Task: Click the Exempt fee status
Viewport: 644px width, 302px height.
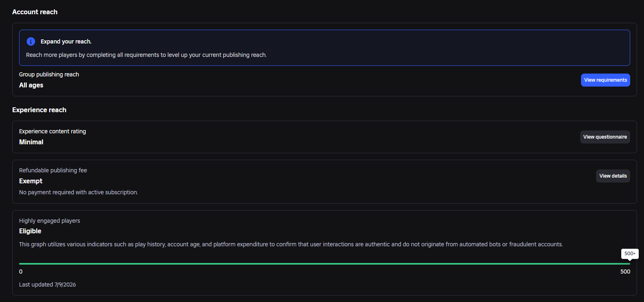Action: pyautogui.click(x=31, y=181)
